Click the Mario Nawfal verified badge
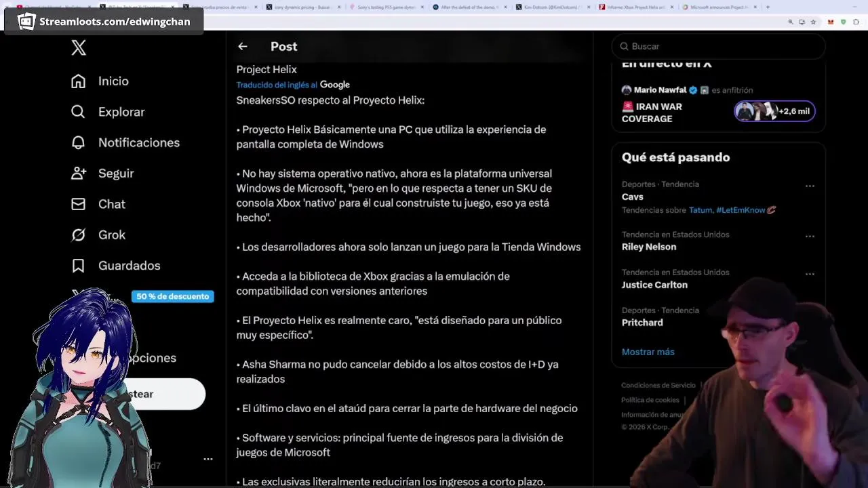868x488 pixels. [x=693, y=89]
